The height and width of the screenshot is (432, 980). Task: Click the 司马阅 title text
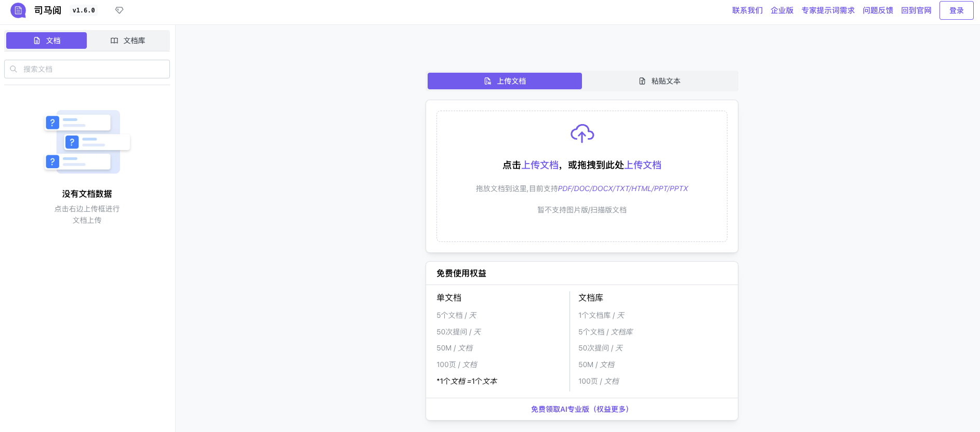coord(48,10)
